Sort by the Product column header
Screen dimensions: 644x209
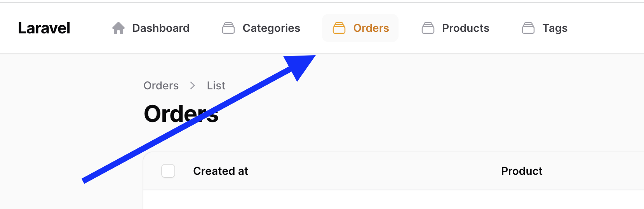pyautogui.click(x=522, y=171)
